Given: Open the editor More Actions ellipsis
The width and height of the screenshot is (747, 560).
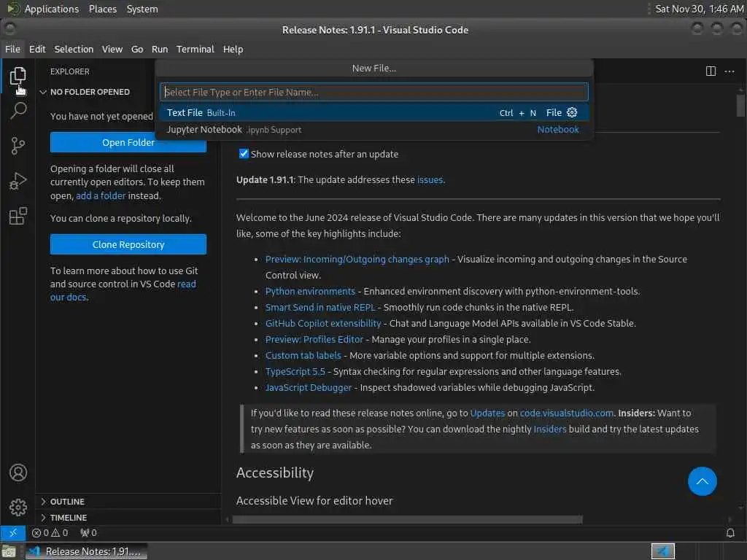Looking at the screenshot, I should coord(729,71).
